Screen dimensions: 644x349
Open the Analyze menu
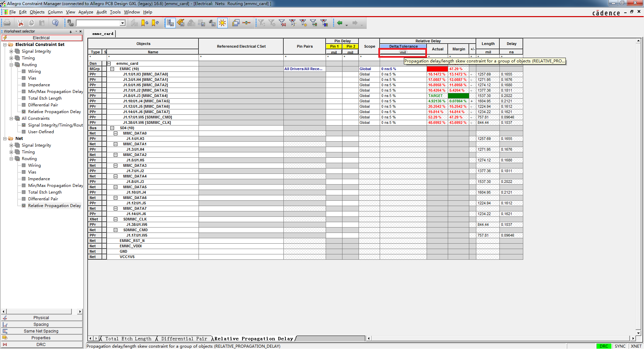click(x=86, y=12)
